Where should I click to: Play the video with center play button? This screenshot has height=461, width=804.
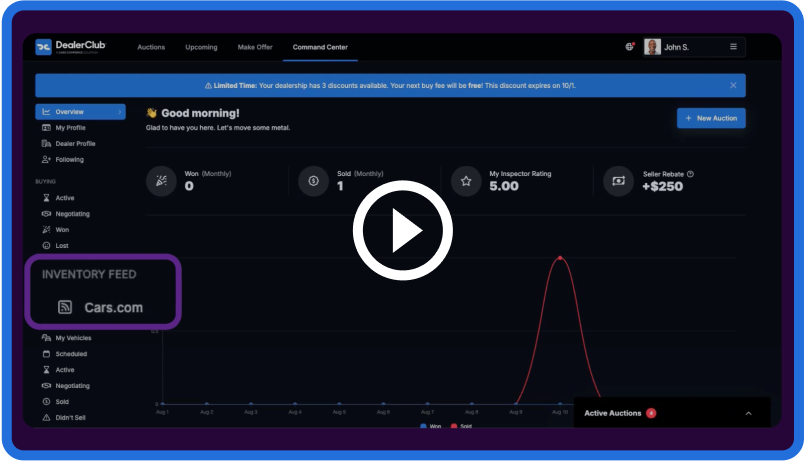402,231
